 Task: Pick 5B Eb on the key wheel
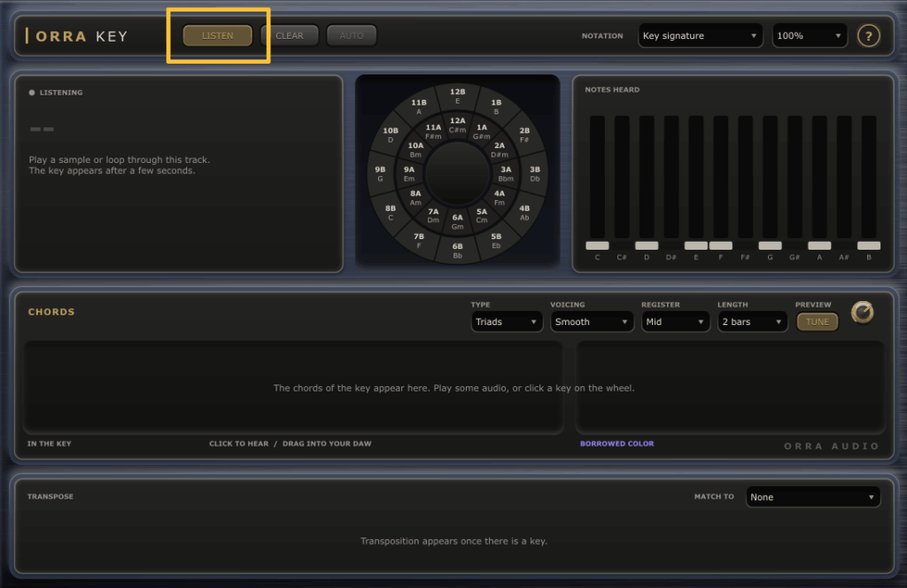click(496, 241)
